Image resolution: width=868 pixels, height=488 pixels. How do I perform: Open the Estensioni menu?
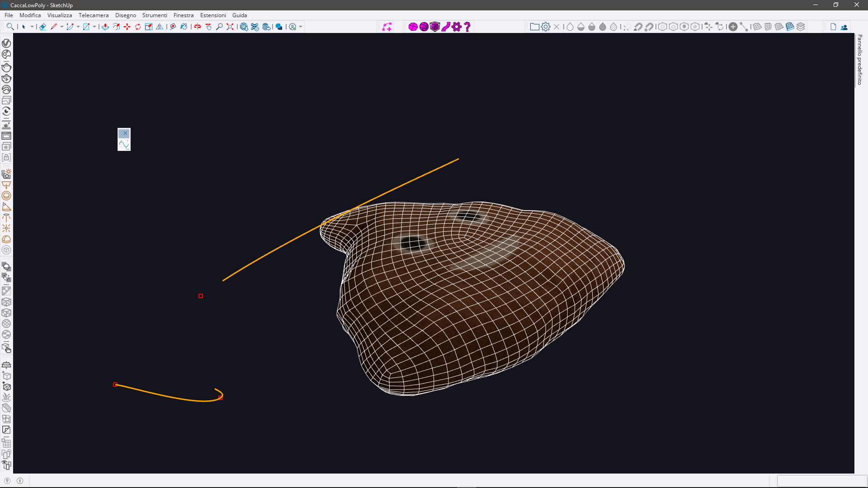pos(213,15)
